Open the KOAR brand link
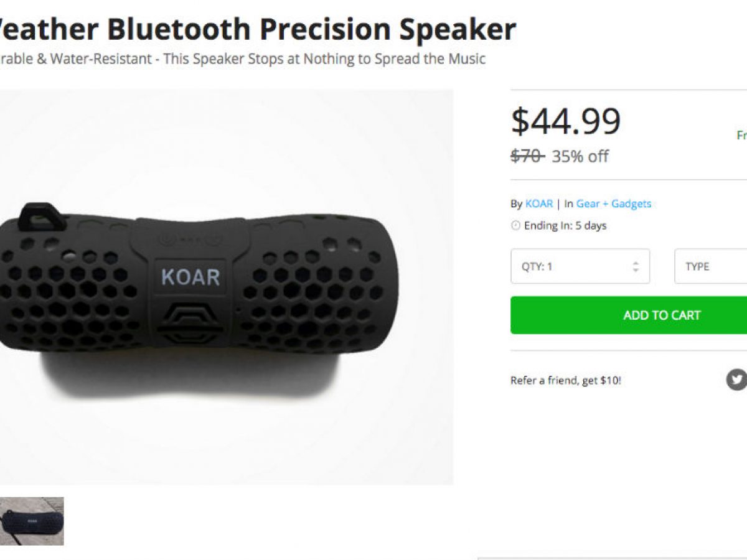 coord(539,203)
